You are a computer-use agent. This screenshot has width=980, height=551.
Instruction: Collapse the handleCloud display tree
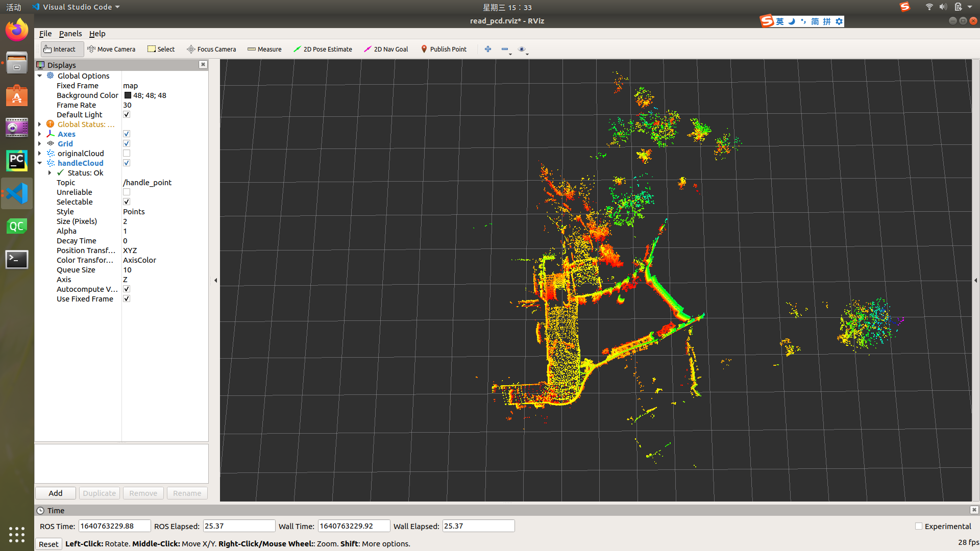[x=40, y=163]
